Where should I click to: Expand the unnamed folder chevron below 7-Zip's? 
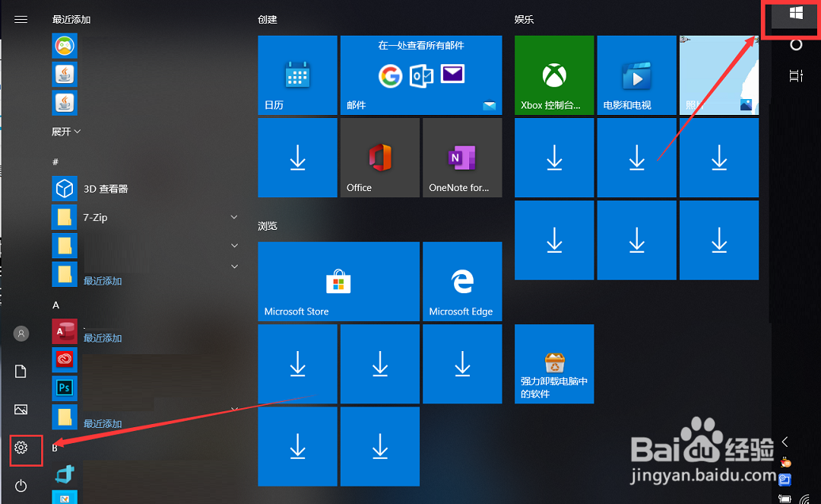235,245
